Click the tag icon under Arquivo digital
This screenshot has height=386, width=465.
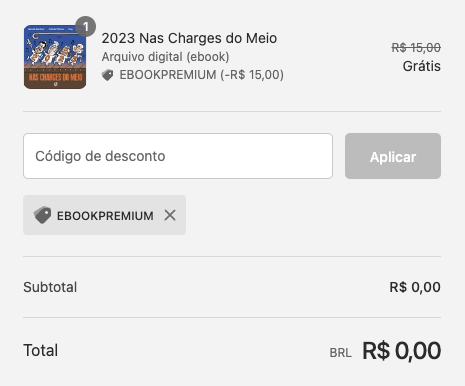tap(108, 75)
